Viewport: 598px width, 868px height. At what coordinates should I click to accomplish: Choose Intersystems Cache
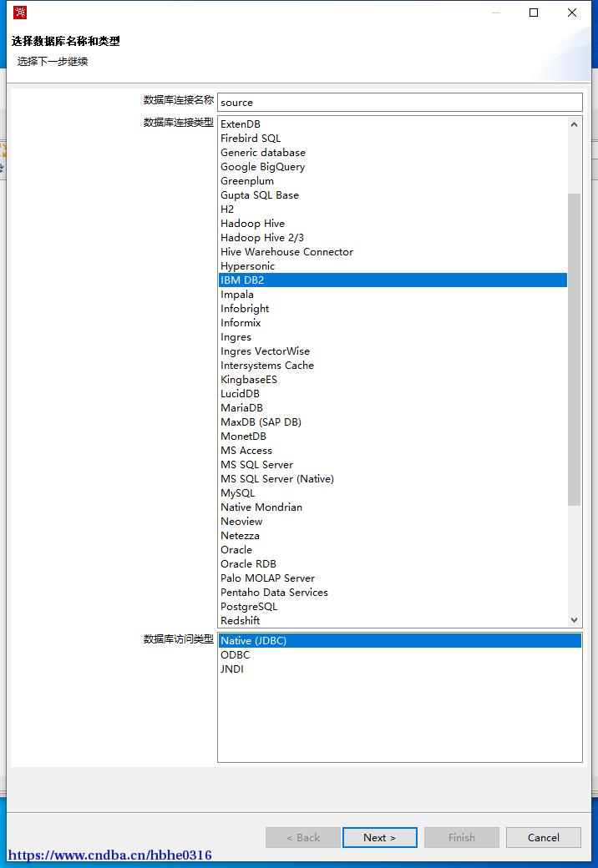(x=393, y=366)
